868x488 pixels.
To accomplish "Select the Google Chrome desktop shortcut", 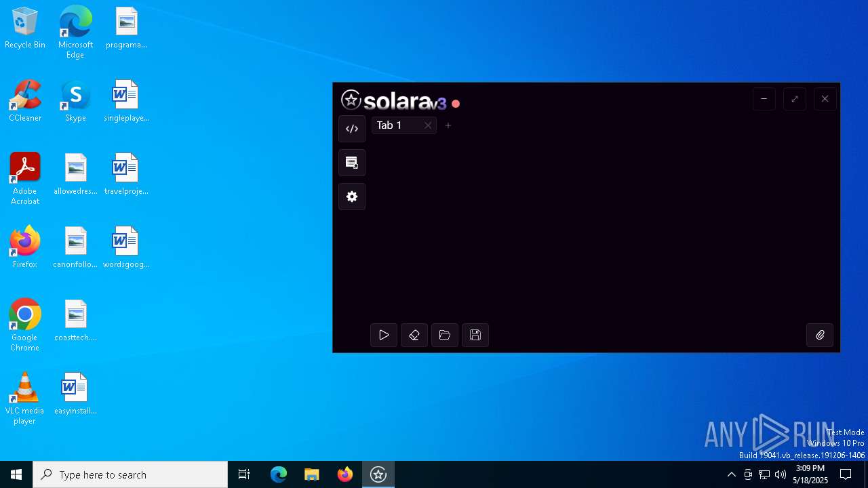I will pyautogui.click(x=25, y=325).
